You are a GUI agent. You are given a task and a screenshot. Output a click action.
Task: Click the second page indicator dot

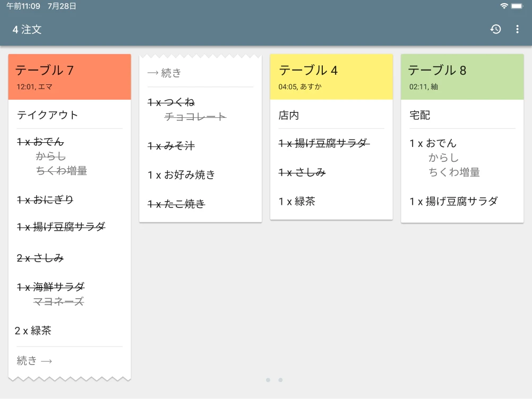280,380
